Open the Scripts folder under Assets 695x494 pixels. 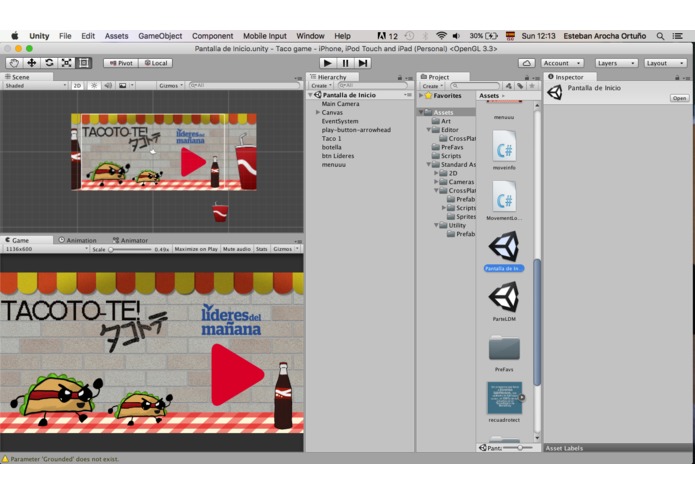451,156
